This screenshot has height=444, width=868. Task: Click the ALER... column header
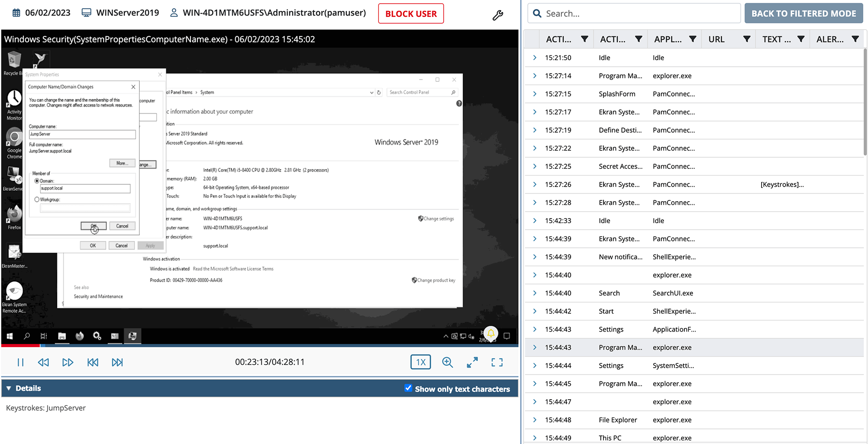(x=830, y=39)
